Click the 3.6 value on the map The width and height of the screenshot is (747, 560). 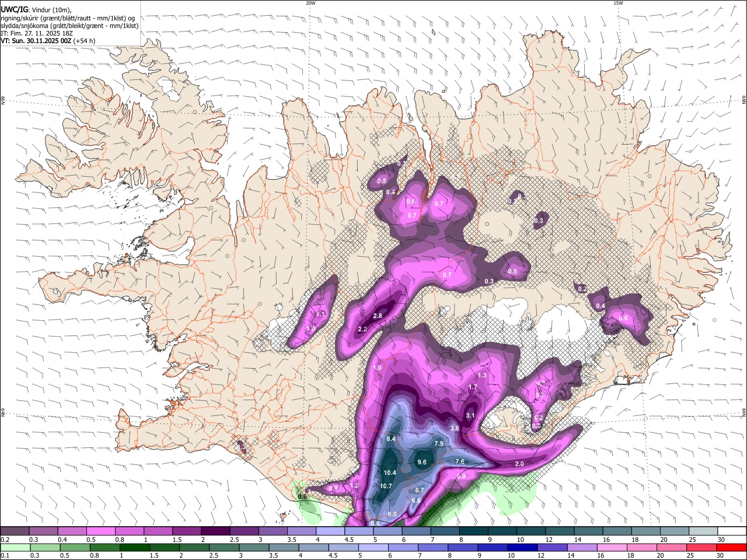point(455,428)
